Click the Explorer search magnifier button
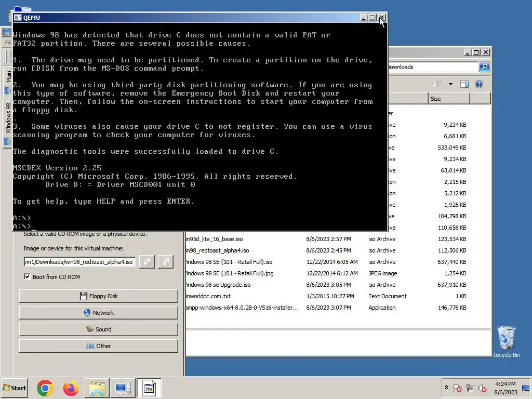The image size is (532, 399). point(484,67)
